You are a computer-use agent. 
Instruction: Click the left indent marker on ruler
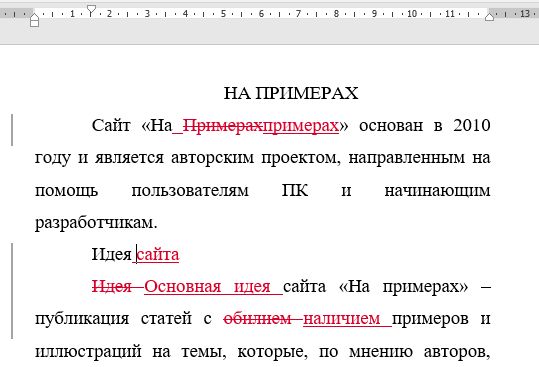pos(34,20)
